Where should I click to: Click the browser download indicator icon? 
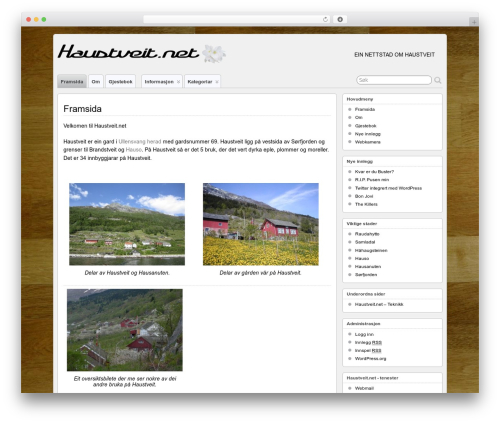[x=340, y=19]
